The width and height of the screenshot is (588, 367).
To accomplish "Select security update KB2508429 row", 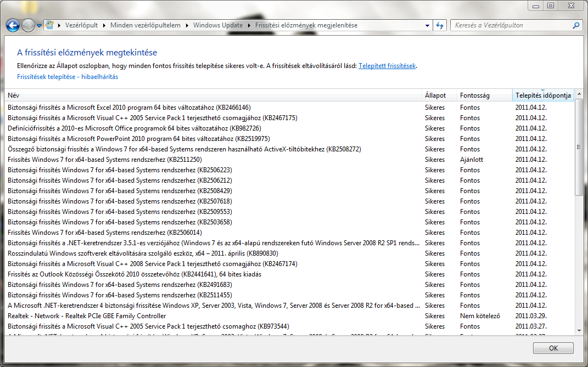I will click(x=289, y=191).
